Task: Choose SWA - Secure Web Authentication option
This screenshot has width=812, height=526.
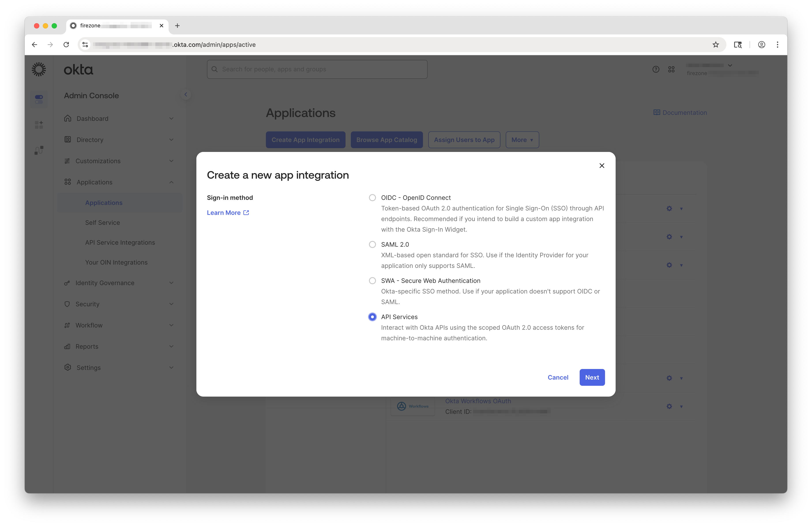Action: 372,281
